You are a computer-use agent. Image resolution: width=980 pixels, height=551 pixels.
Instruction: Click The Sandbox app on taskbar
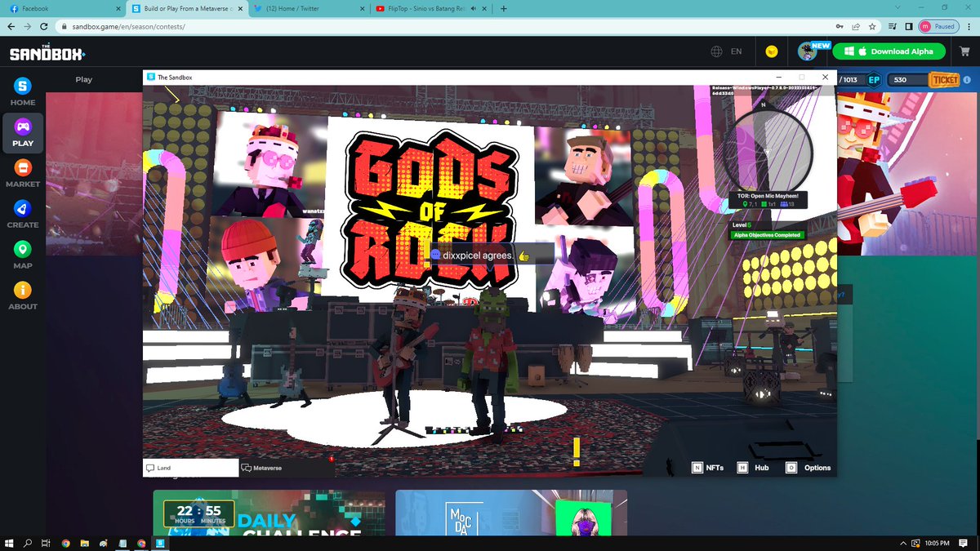pos(160,543)
